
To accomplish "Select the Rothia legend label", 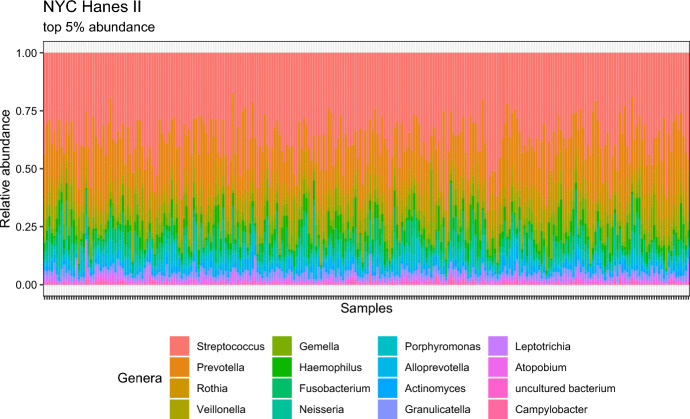I will point(212,388).
